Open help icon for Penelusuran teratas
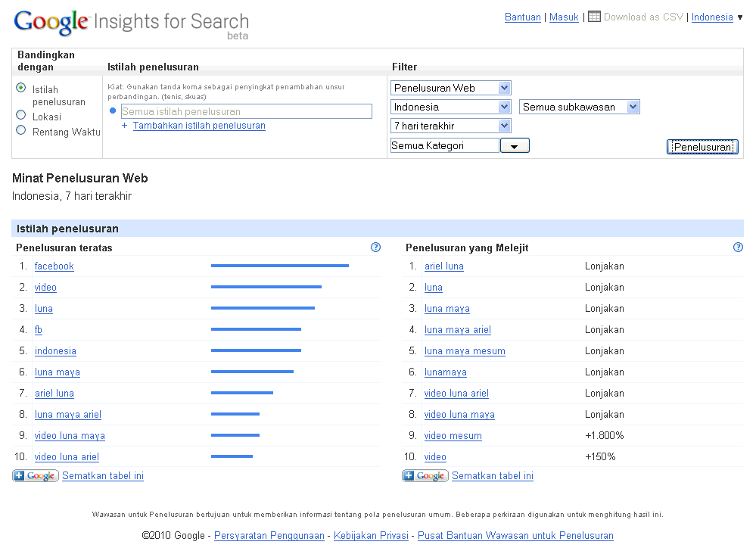The height and width of the screenshot is (551, 756). click(x=375, y=247)
